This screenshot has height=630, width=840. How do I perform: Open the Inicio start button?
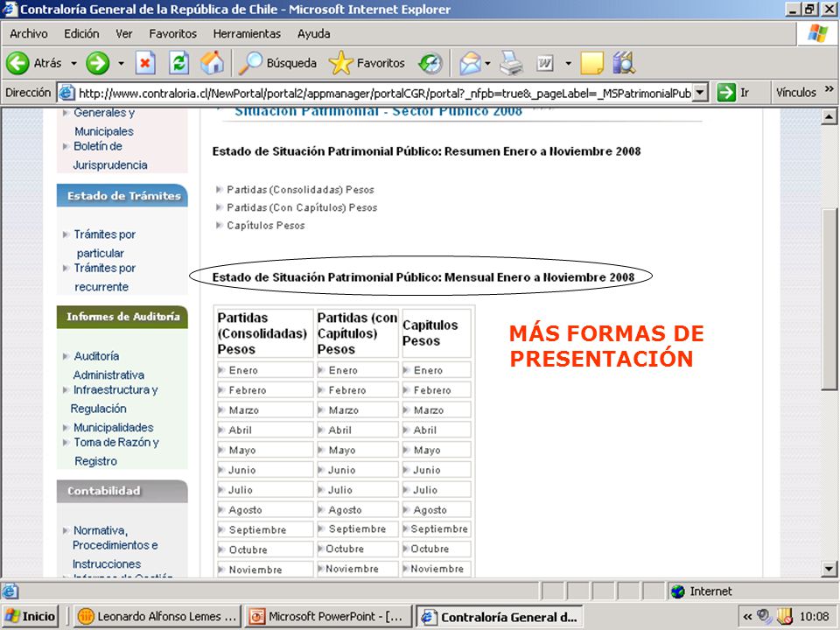tap(31, 616)
